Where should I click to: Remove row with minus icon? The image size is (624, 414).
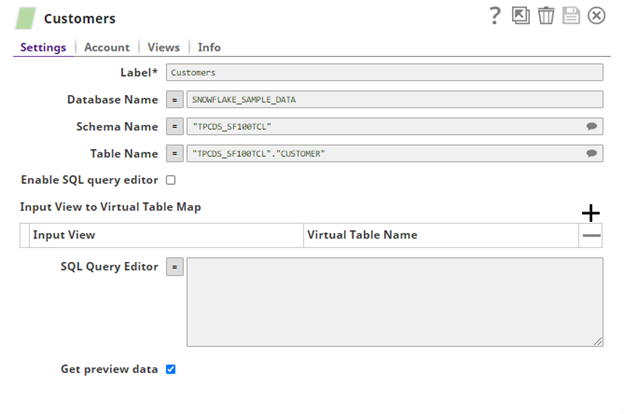click(x=591, y=235)
